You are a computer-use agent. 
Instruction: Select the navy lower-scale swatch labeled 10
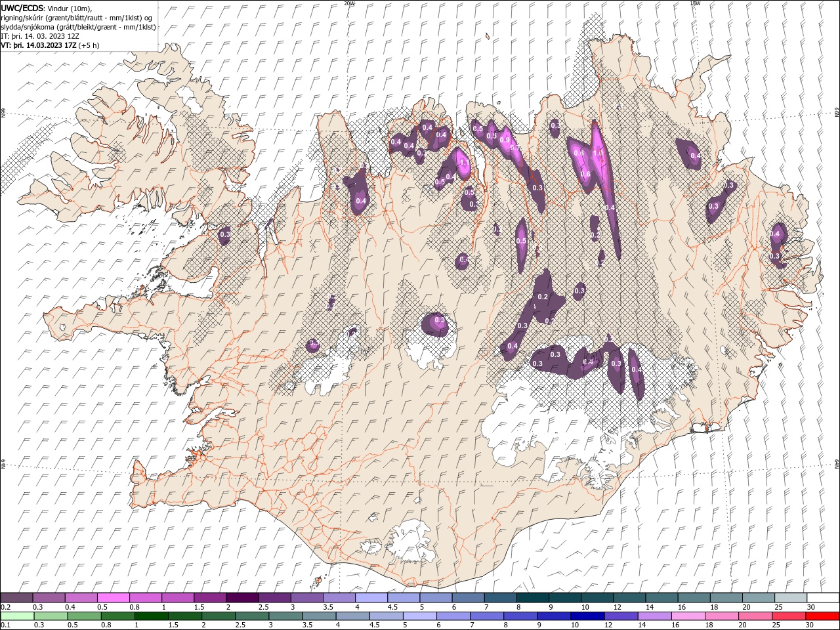point(587,616)
